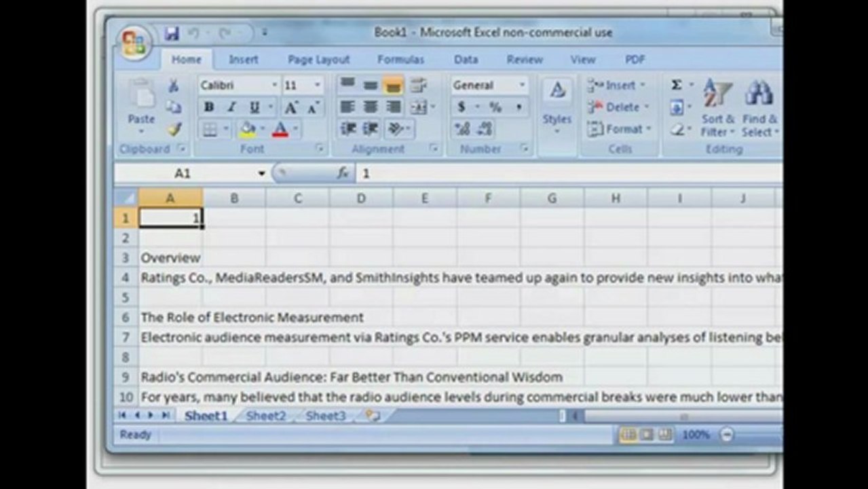Viewport: 868px width, 489px height.
Task: Switch to the Page Layout tab
Action: point(318,60)
